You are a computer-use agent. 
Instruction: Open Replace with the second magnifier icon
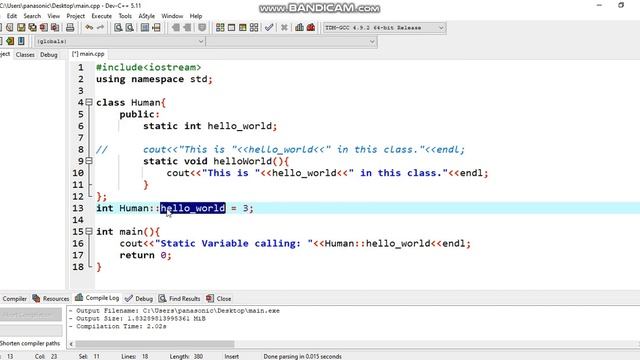129,28
